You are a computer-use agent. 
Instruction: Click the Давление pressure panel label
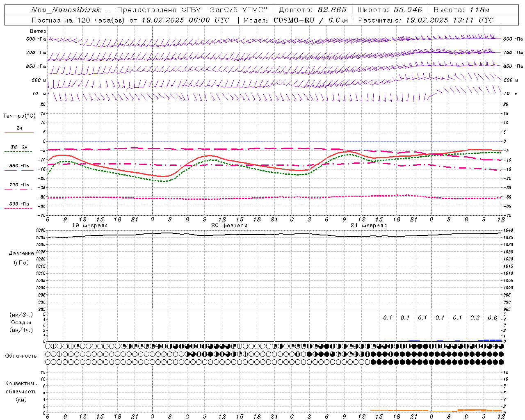21,253
